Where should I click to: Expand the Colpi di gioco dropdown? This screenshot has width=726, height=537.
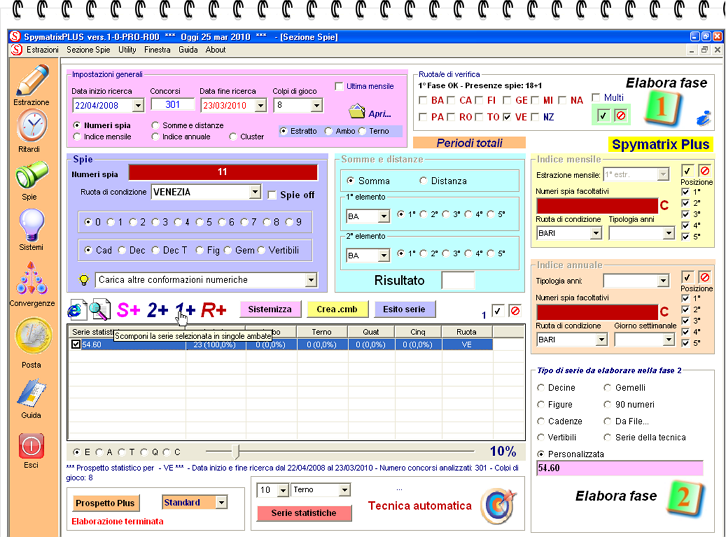316,106
